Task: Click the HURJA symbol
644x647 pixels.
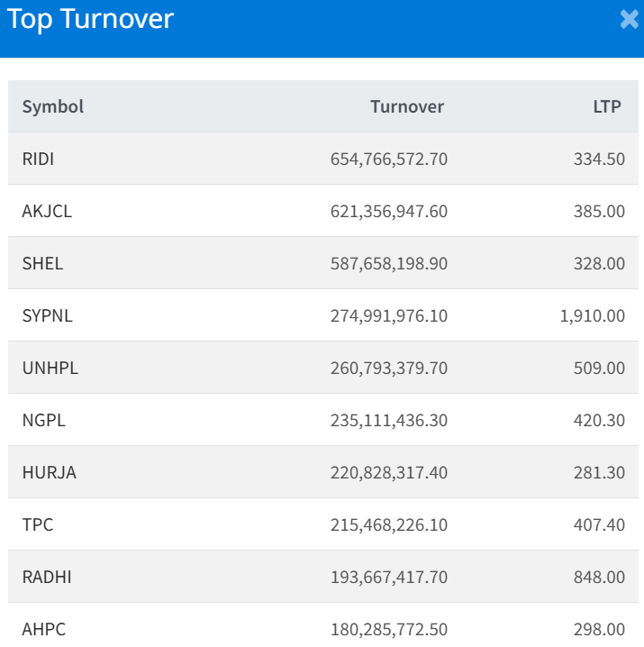Action: pyautogui.click(x=49, y=472)
